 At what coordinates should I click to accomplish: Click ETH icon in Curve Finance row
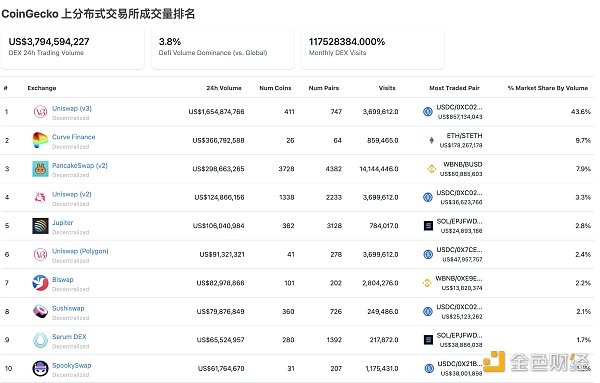tap(432, 140)
